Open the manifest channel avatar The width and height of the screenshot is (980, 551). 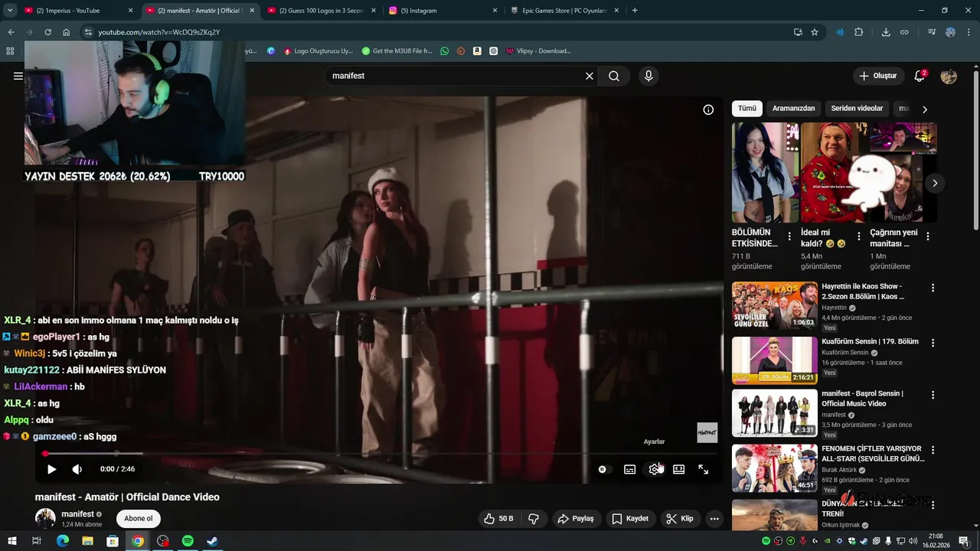tap(45, 519)
